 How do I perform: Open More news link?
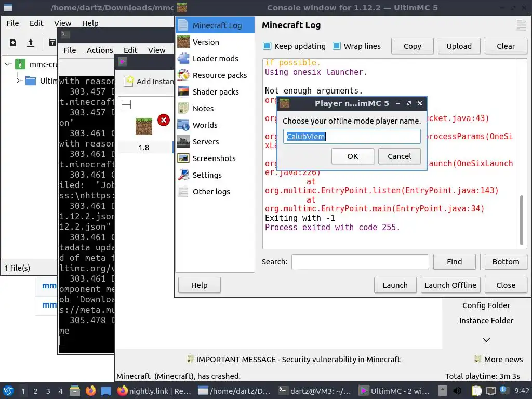coord(499,360)
